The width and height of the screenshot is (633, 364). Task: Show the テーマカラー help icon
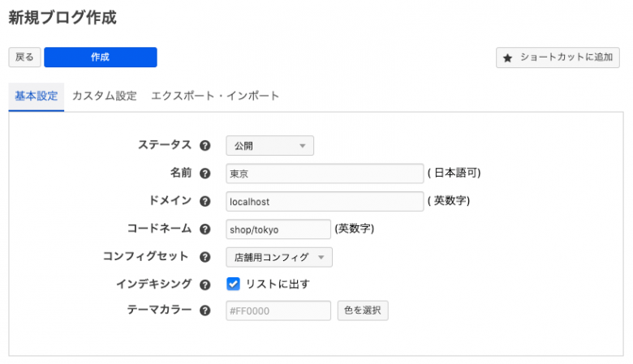pyautogui.click(x=205, y=310)
